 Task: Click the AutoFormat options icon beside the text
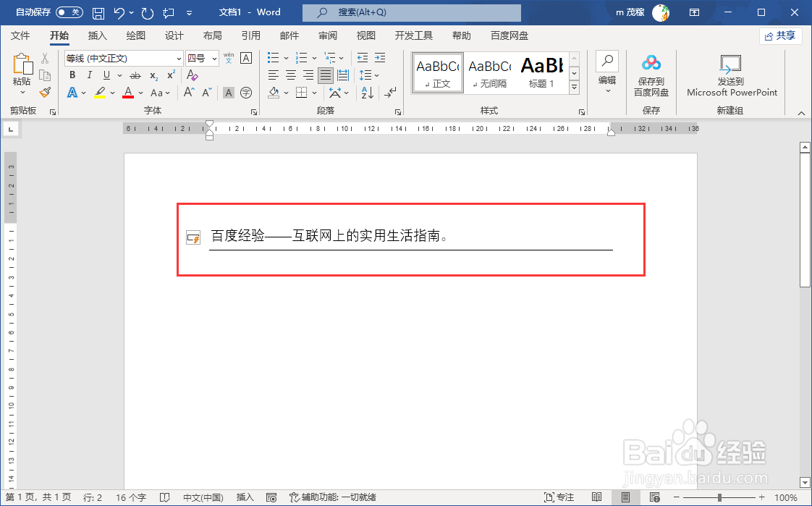coord(193,237)
